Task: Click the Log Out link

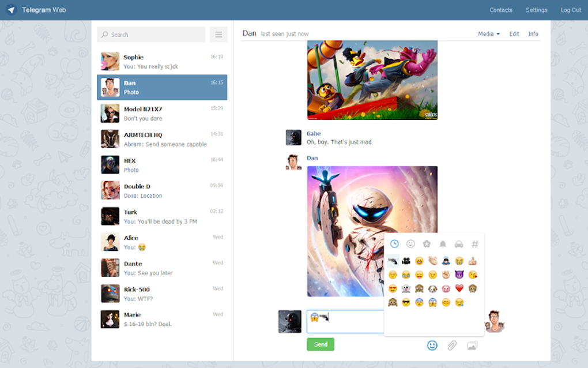Action: [570, 10]
